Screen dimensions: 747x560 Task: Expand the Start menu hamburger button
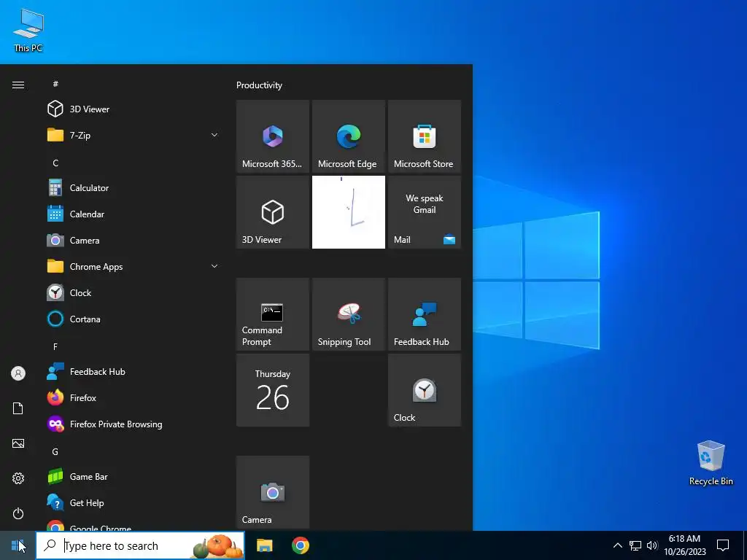18,85
